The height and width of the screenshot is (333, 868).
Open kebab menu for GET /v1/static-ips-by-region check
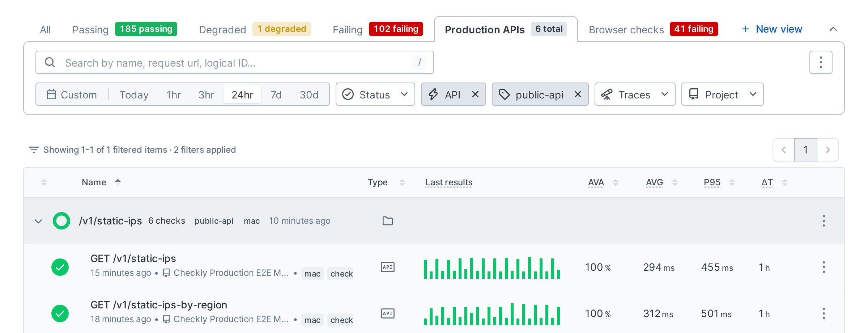click(824, 313)
